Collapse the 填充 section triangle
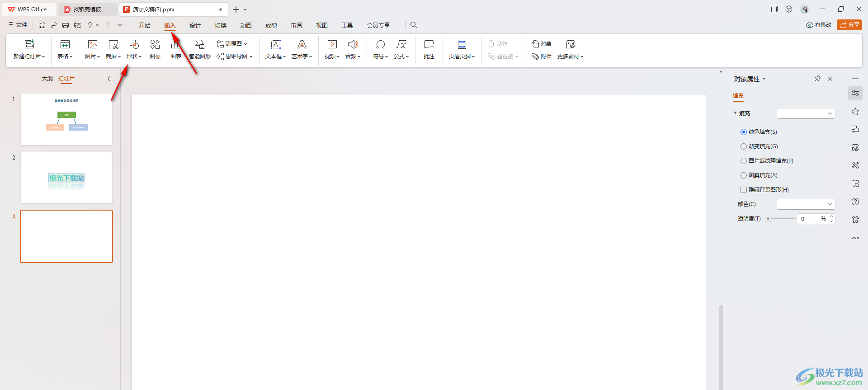The width and height of the screenshot is (868, 390). point(735,113)
